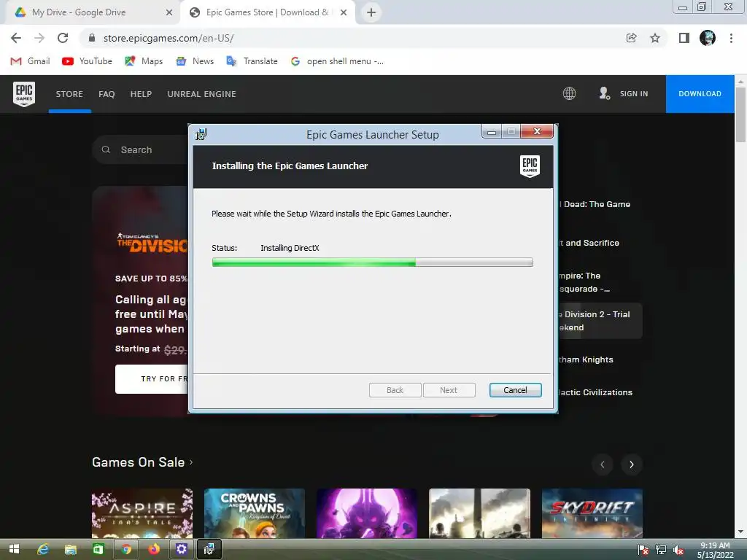Close the Epic Games Store tab
747x560 pixels.
point(344,12)
